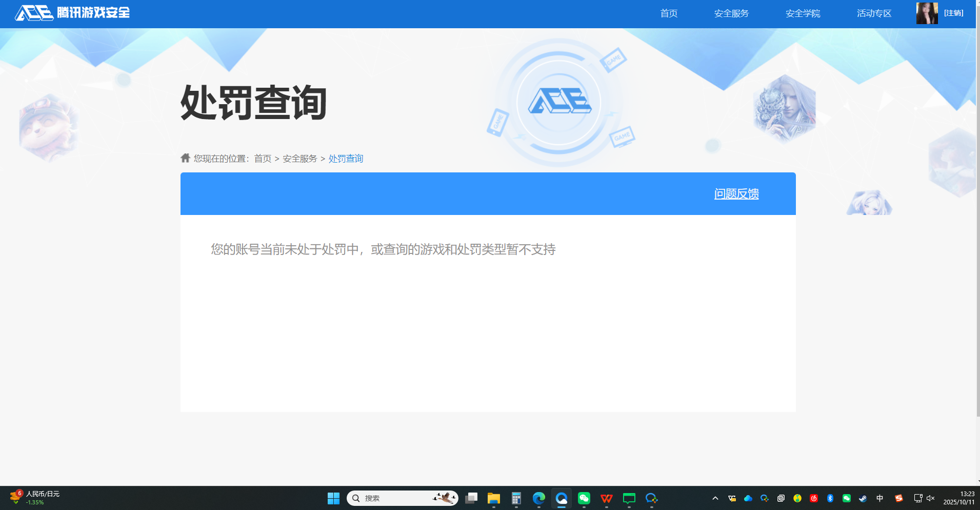Open WeChat from the taskbar
The image size is (980, 510).
(584, 498)
